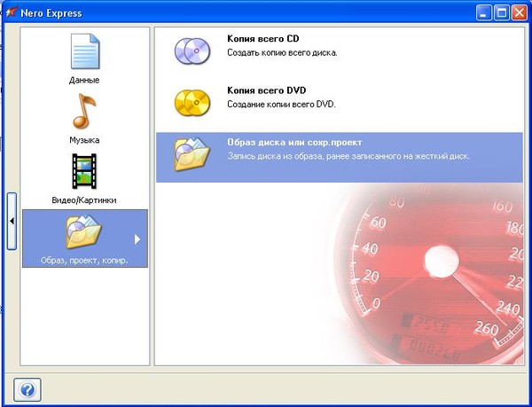The height and width of the screenshot is (407, 532).
Task: Click the text Создание копии всего DVD.
Action: [281, 105]
